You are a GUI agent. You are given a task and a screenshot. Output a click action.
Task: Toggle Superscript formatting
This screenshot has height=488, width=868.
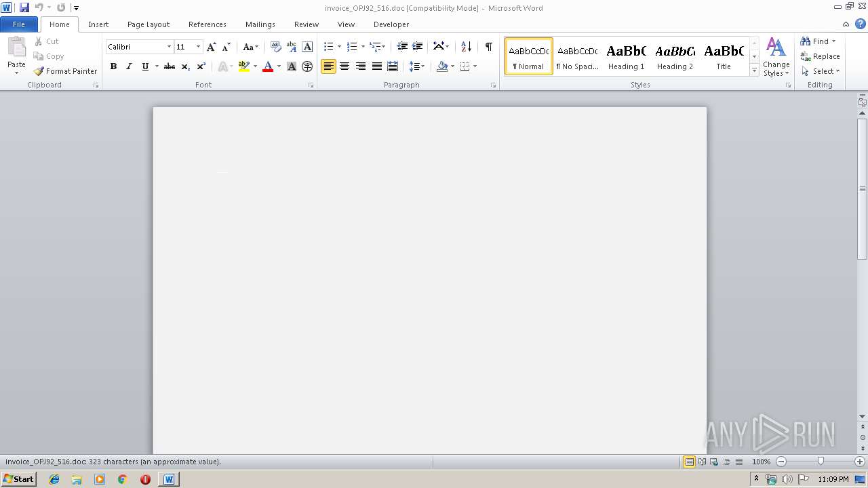(x=201, y=66)
